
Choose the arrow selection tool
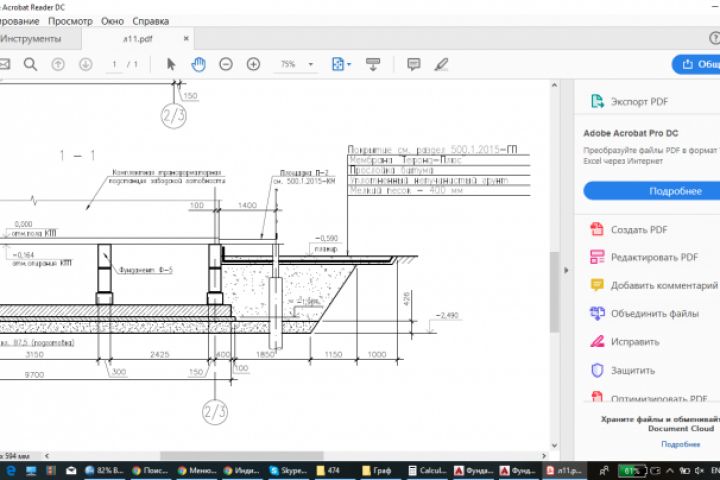pyautogui.click(x=171, y=64)
